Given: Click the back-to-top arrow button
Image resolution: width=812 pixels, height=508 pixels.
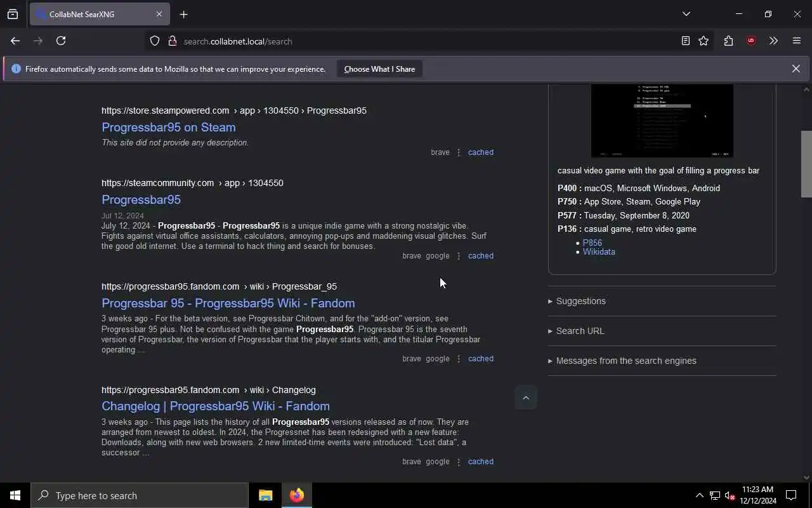Looking at the screenshot, I should 525,398.
